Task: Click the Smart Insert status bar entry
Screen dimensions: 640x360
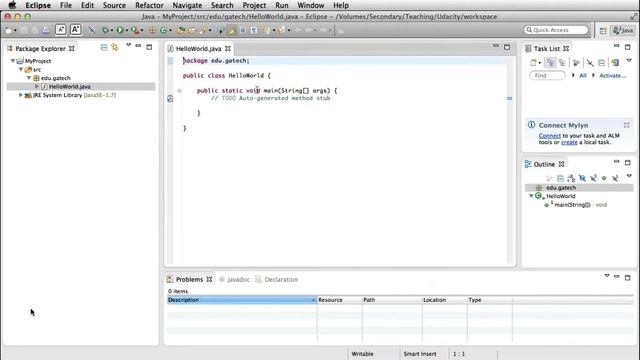Action: [420, 354]
